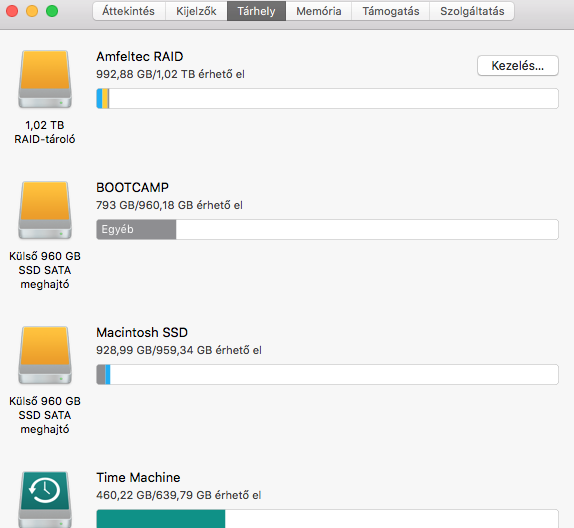Click the 1,02 TB RAID-tároló label

[x=45, y=132]
